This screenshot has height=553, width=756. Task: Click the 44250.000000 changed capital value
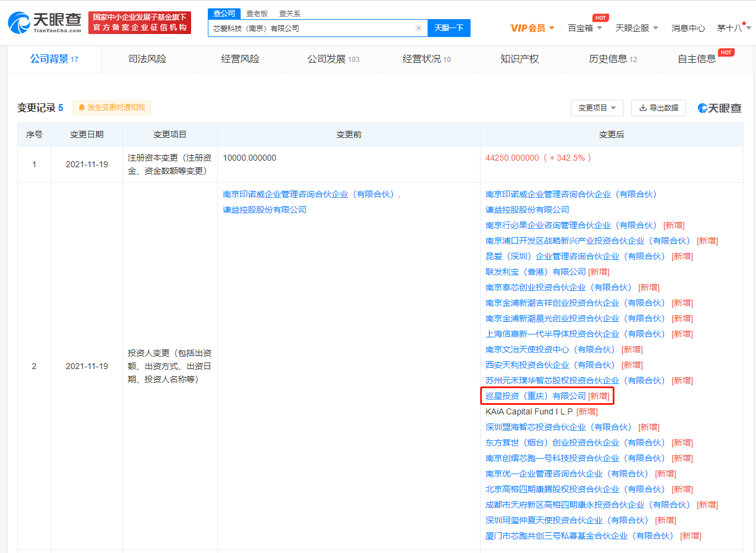[x=512, y=158]
